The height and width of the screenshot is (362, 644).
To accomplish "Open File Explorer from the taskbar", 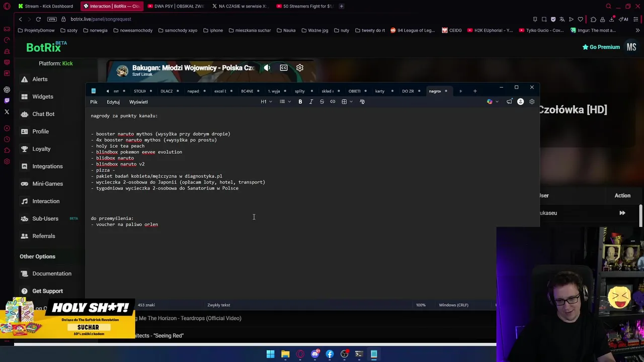I will pyautogui.click(x=285, y=354).
